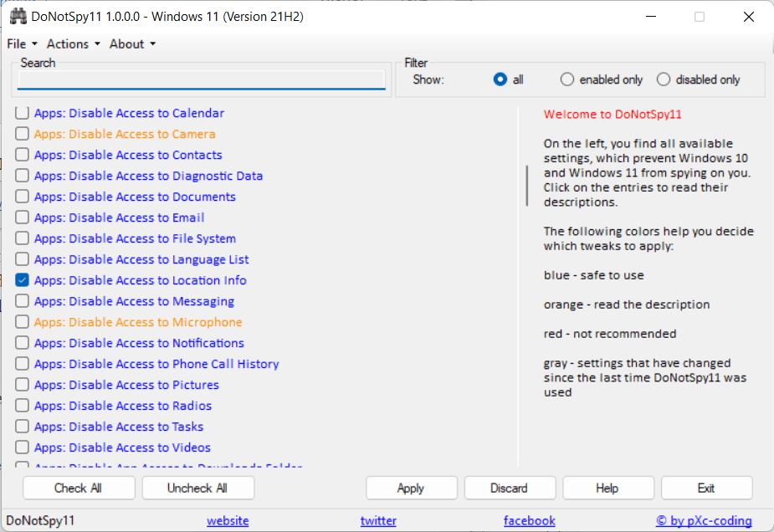The image size is (774, 532).
Task: Close the DoNotSpy11 window
Action: pos(749,17)
